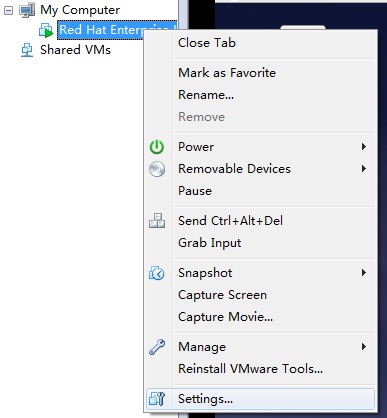Select My Computer in the library tree
This screenshot has width=387, height=418.
tap(80, 10)
